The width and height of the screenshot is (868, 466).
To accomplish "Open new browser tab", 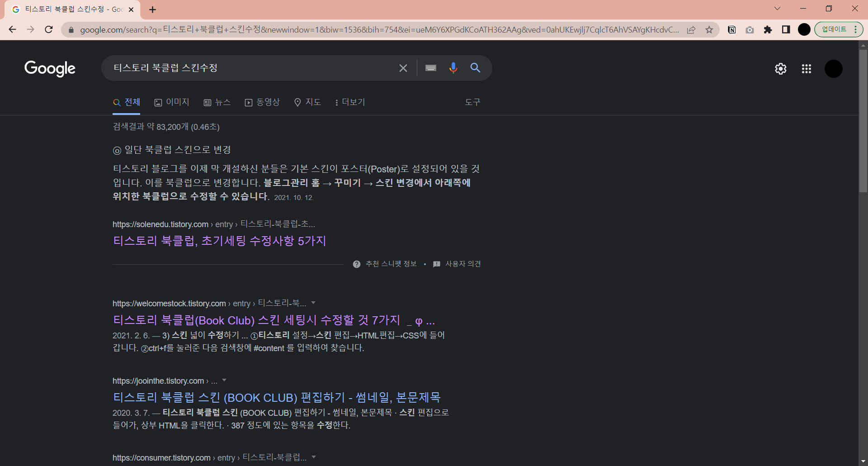I will (153, 10).
